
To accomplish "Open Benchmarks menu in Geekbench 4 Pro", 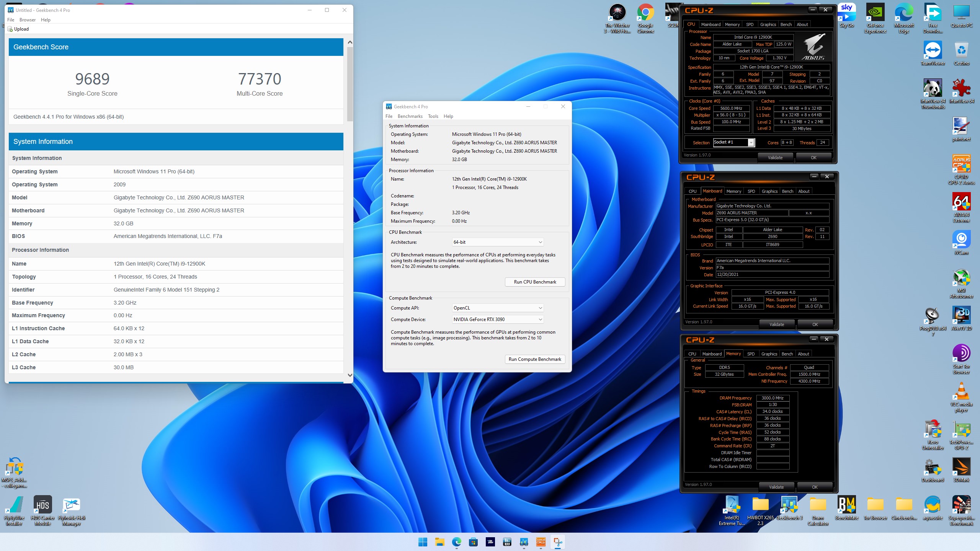I will (x=410, y=116).
